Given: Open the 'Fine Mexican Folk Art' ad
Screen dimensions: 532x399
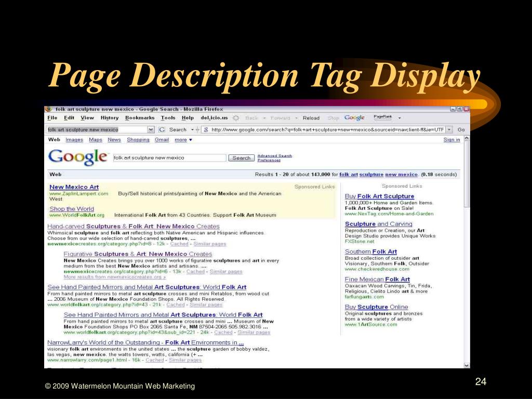Looking at the screenshot, I should coord(377,279).
